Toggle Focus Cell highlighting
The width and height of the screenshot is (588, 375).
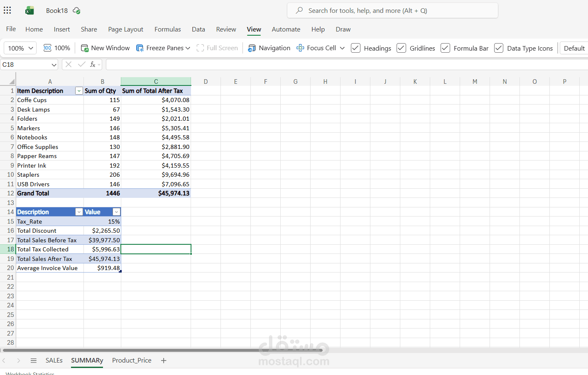(x=316, y=48)
